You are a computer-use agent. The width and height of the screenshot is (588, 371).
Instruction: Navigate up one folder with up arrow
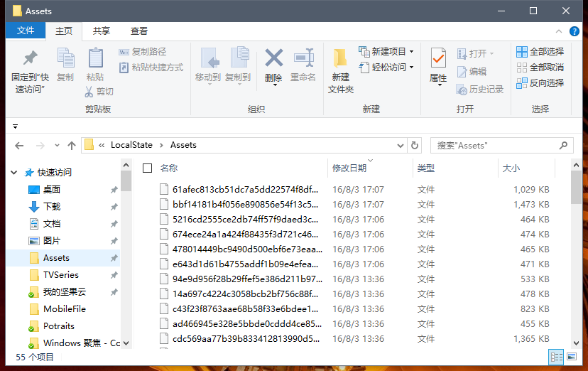(x=71, y=145)
